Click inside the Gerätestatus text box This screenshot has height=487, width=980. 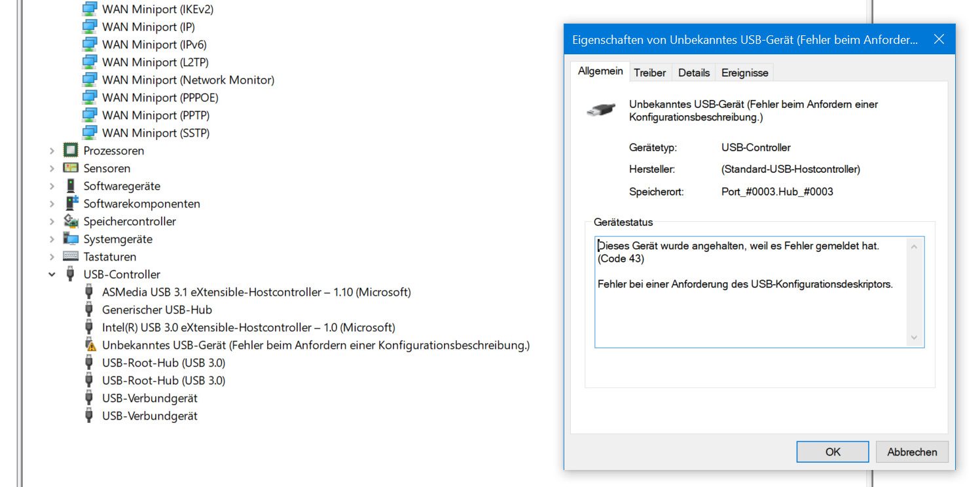[746, 308]
